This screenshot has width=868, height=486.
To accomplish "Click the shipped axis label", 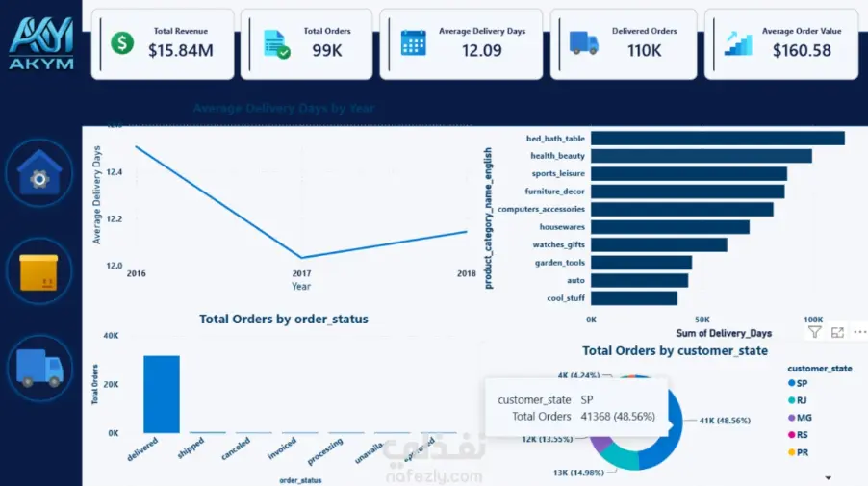I will point(191,448).
